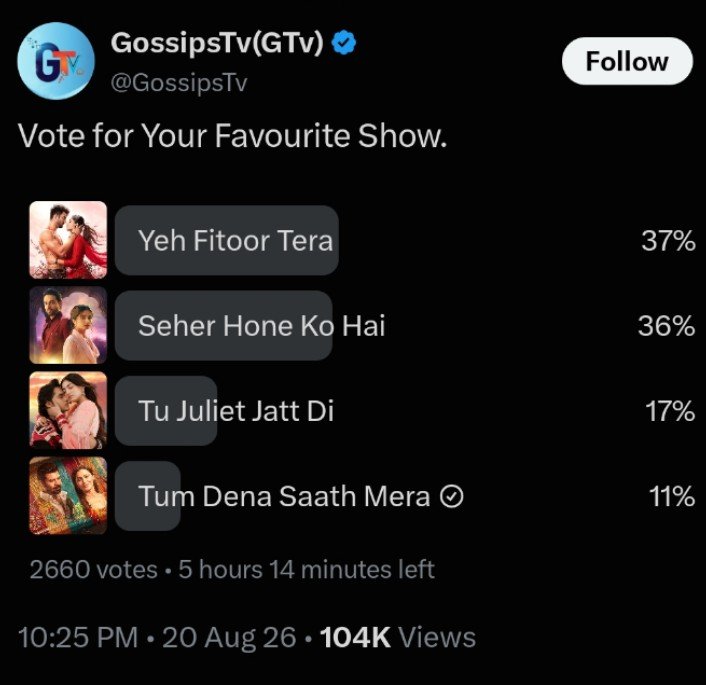706x685 pixels.
Task: Click the Vote for Your Favourite Show text
Action: (x=232, y=135)
